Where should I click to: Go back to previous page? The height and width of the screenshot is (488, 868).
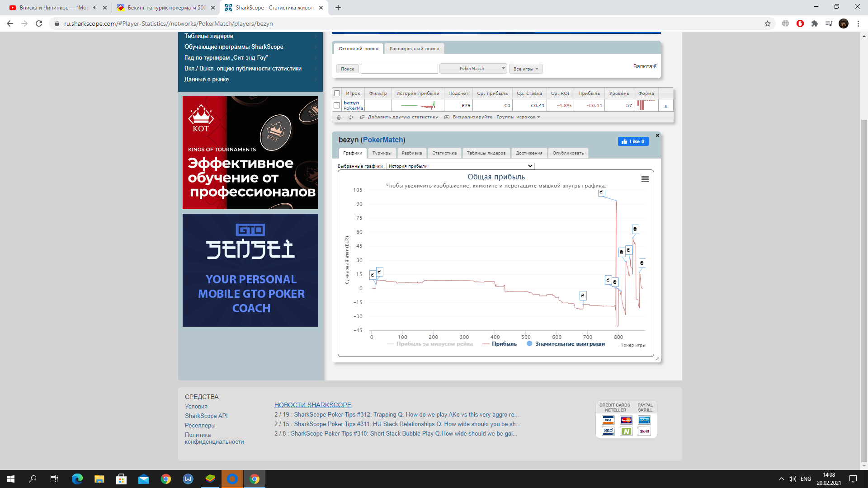[10, 23]
